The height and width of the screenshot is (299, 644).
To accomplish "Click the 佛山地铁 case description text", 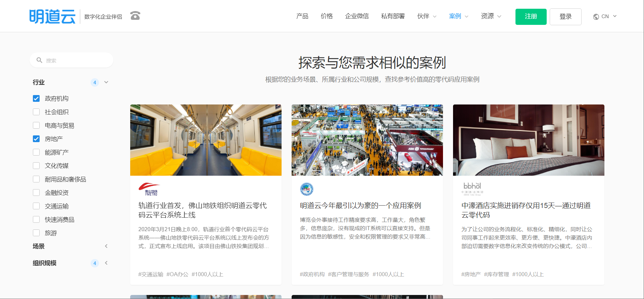I will (x=204, y=238).
